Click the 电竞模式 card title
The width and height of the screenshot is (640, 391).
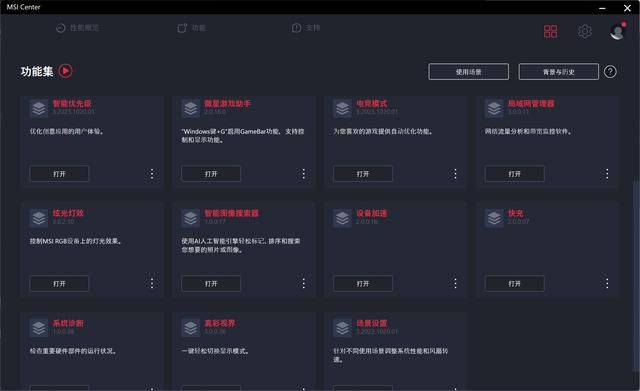371,104
